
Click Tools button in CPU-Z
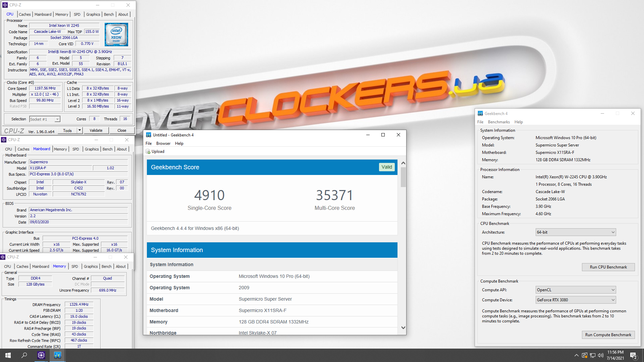[x=67, y=130]
